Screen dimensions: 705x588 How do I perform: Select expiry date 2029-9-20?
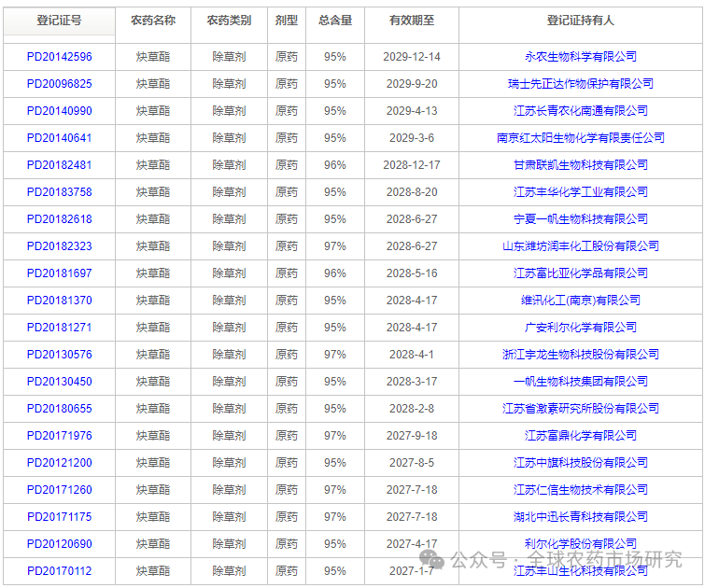(412, 84)
